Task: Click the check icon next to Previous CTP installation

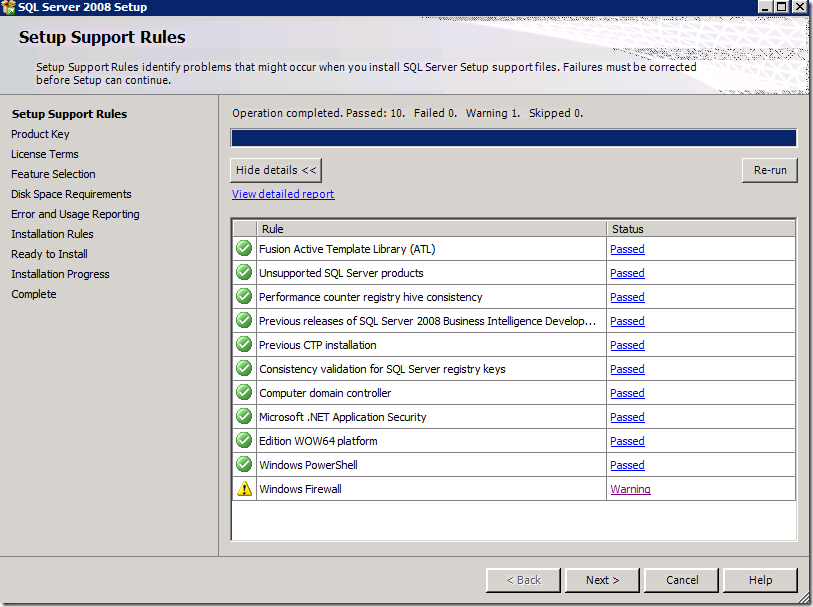Action: [244, 345]
